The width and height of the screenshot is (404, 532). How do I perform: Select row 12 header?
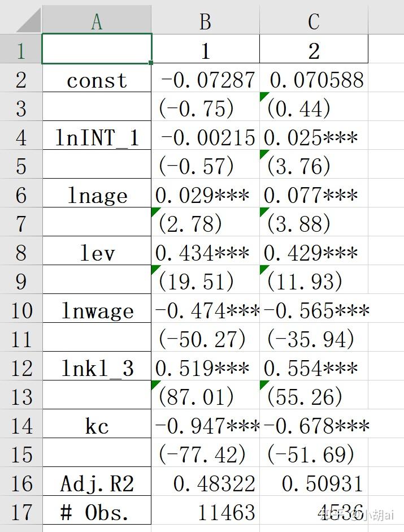[x=21, y=366]
